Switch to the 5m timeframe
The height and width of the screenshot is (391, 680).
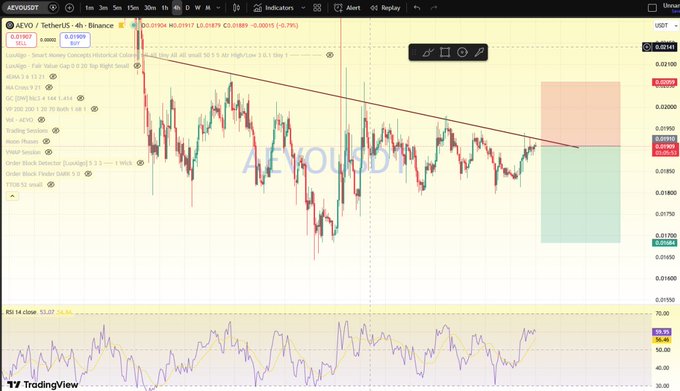[x=117, y=8]
